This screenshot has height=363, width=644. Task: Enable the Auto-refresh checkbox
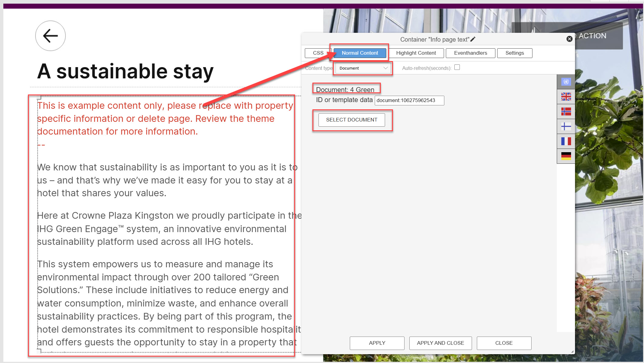[x=457, y=67]
